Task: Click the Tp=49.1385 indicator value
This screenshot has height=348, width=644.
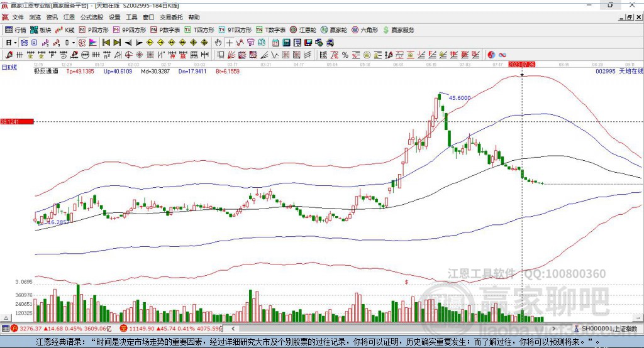Action: coord(80,72)
